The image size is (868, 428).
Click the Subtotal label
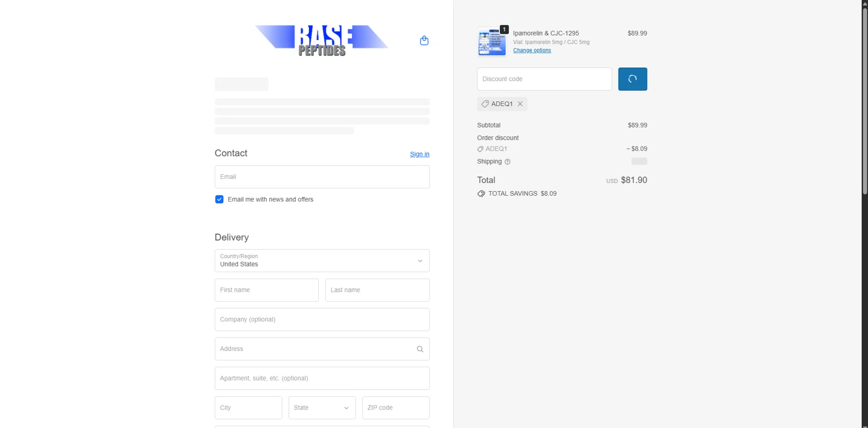click(489, 125)
